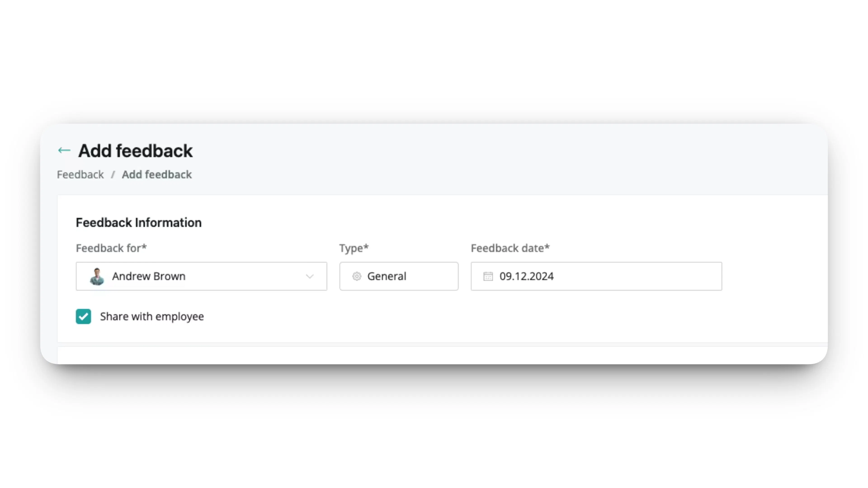Click the Feedback for* field label
This screenshot has height=488, width=868.
pos(111,248)
